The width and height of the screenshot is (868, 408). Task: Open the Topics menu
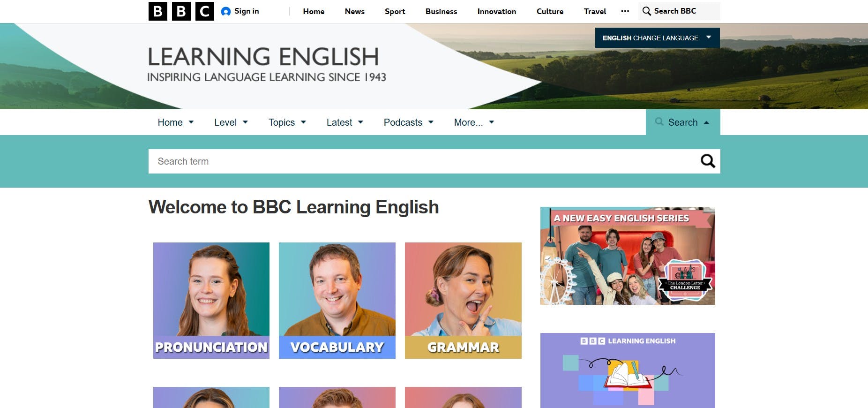tap(282, 122)
